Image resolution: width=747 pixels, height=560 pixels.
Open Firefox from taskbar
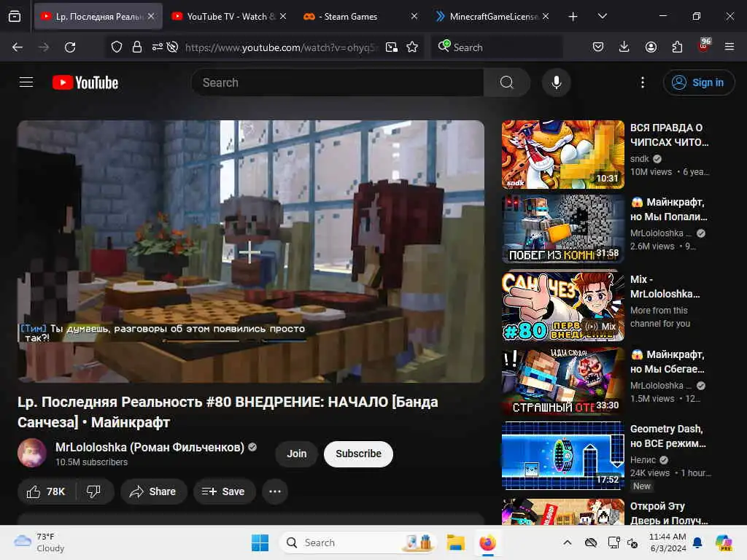coord(487,542)
